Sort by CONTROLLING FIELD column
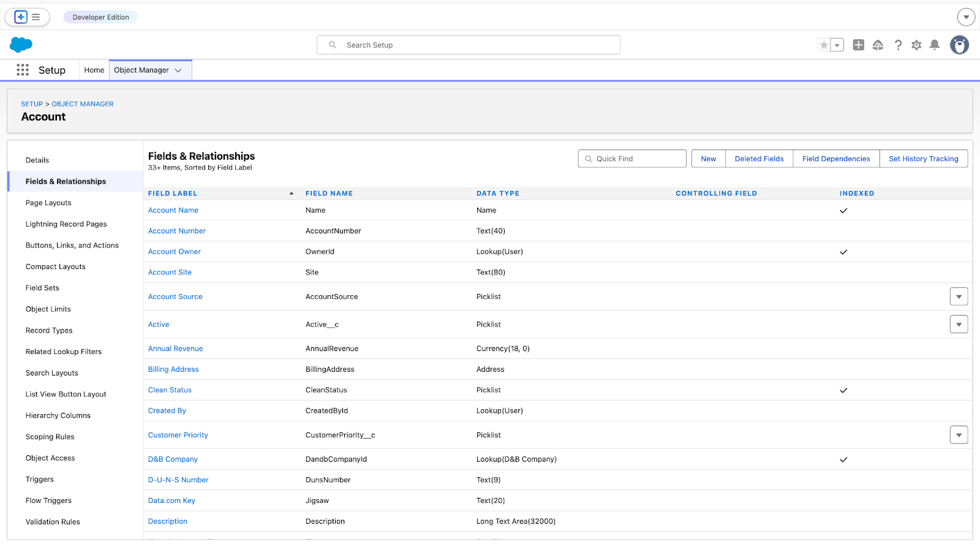The image size is (980, 547). point(716,194)
